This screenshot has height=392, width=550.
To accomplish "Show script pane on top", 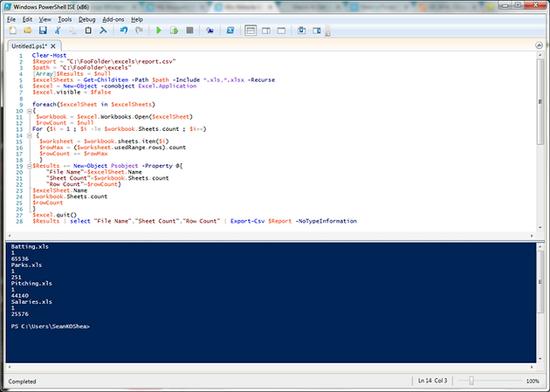I will pyautogui.click(x=251, y=31).
